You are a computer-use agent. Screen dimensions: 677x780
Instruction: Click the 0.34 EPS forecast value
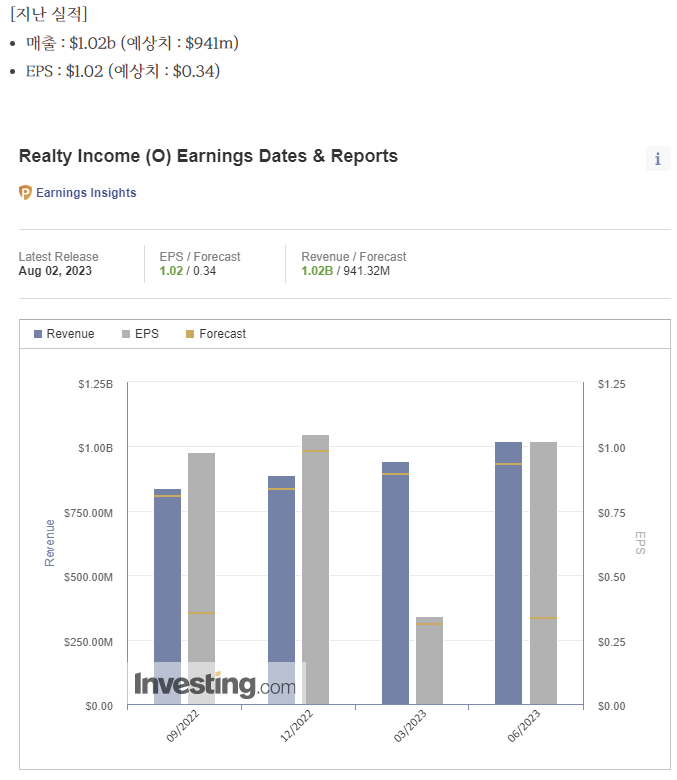tap(204, 271)
